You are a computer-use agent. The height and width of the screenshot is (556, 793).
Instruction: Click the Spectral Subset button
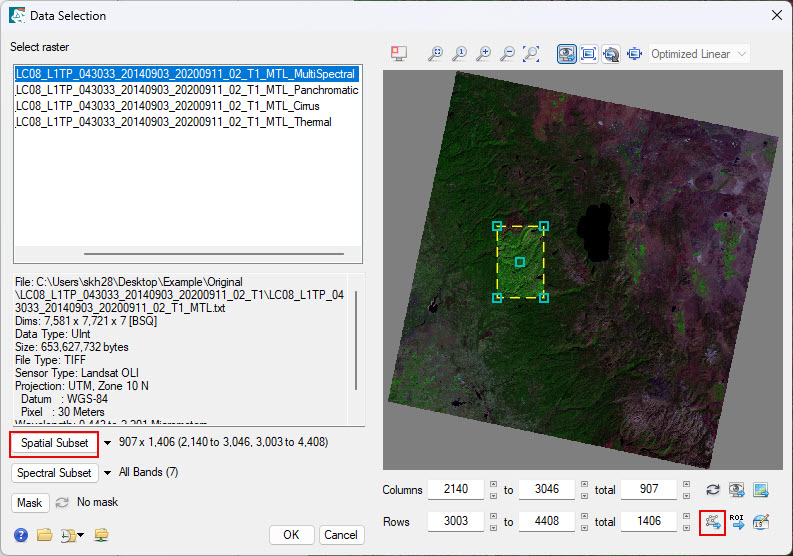(x=55, y=473)
